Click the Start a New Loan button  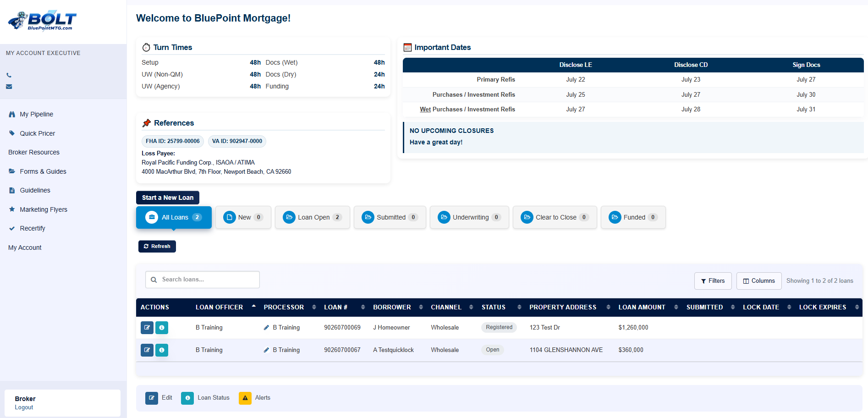[168, 198]
